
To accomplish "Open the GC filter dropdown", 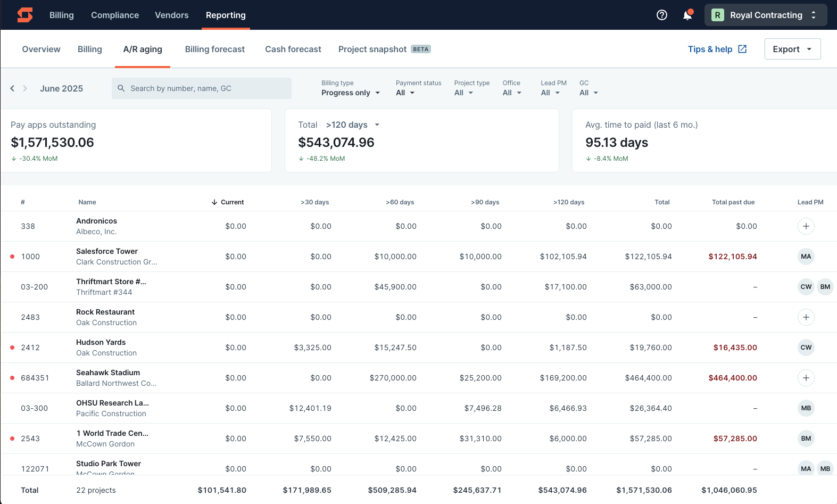I will click(589, 93).
